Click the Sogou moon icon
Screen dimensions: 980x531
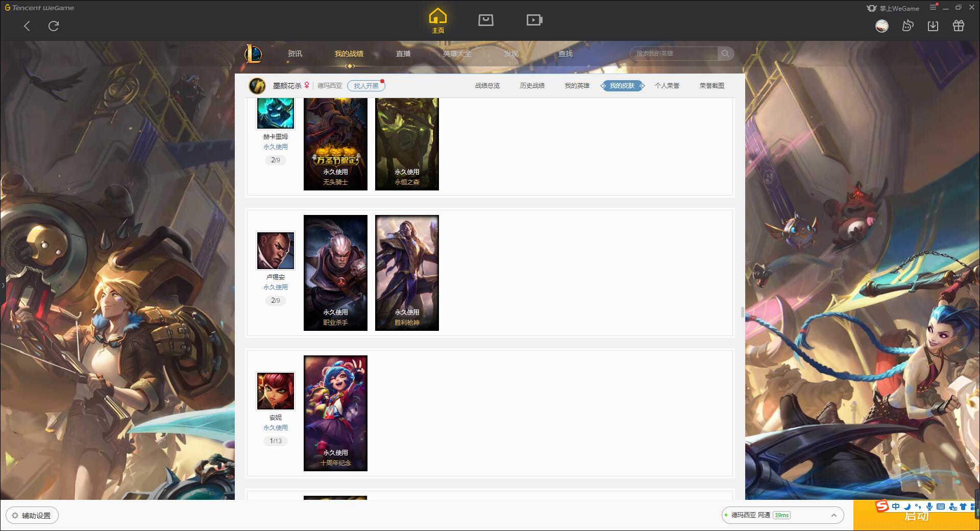click(907, 506)
